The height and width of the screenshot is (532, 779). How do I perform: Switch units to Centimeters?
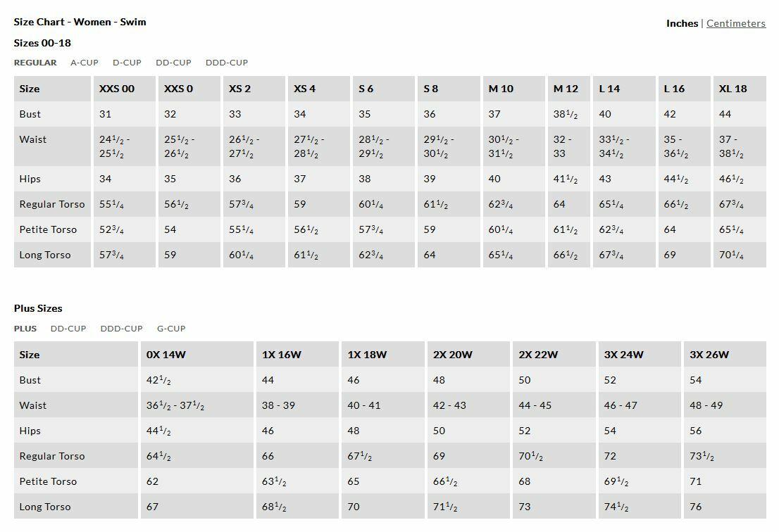[x=735, y=23]
